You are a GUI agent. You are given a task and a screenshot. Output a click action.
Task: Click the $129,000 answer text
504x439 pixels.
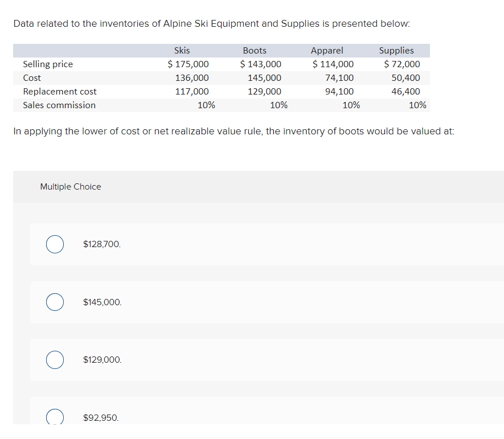tap(102, 360)
